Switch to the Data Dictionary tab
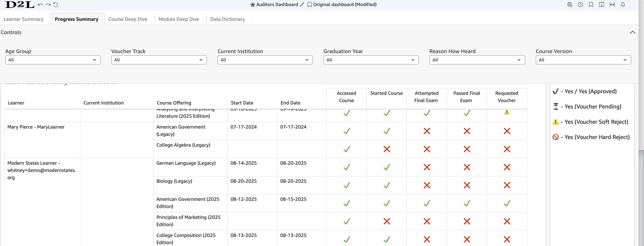 (227, 19)
